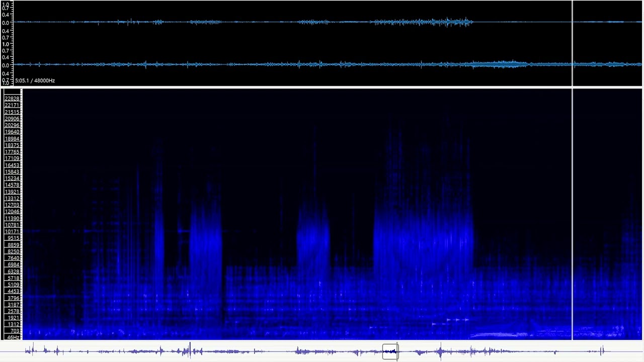Click the white playhead line in the spectrogram
This screenshot has height=362, width=644.
pyautogui.click(x=572, y=215)
